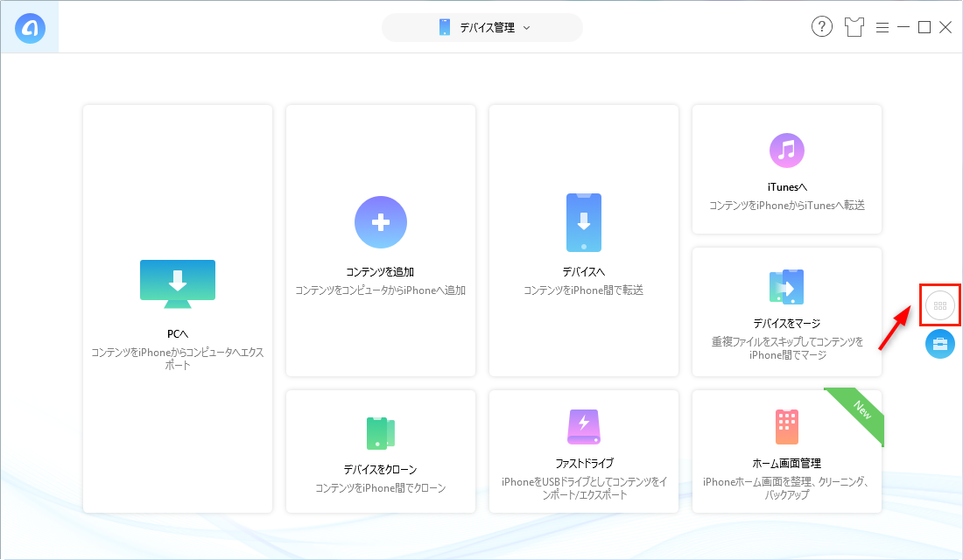The width and height of the screenshot is (963, 560).
Task: Open the help question mark icon
Action: (822, 27)
